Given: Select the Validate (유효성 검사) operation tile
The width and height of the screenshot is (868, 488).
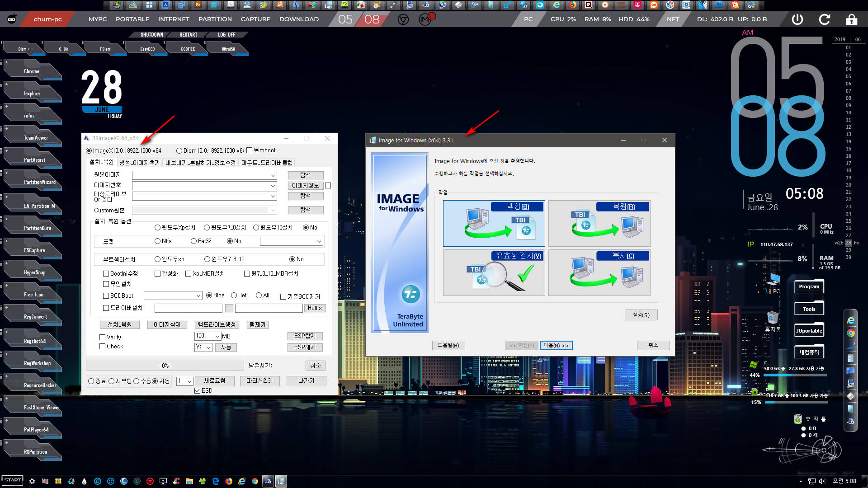Looking at the screenshot, I should click(494, 272).
